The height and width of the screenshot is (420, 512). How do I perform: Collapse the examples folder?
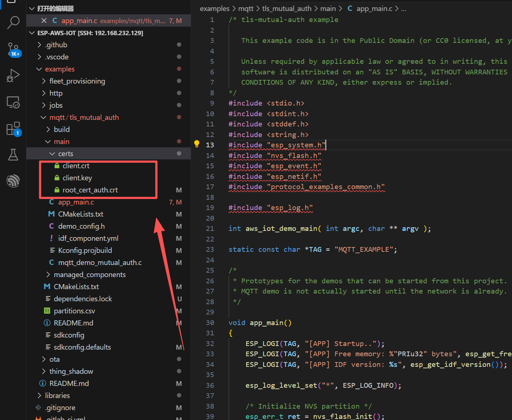40,69
